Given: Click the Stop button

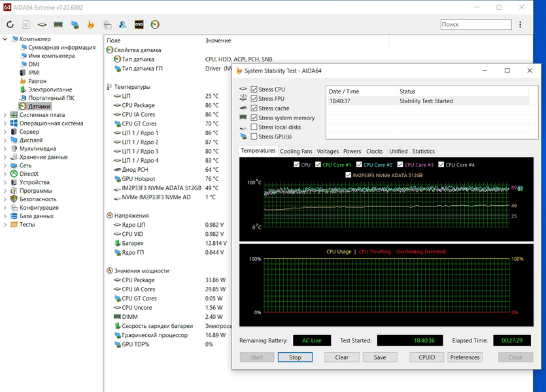Looking at the screenshot, I should coord(295,357).
